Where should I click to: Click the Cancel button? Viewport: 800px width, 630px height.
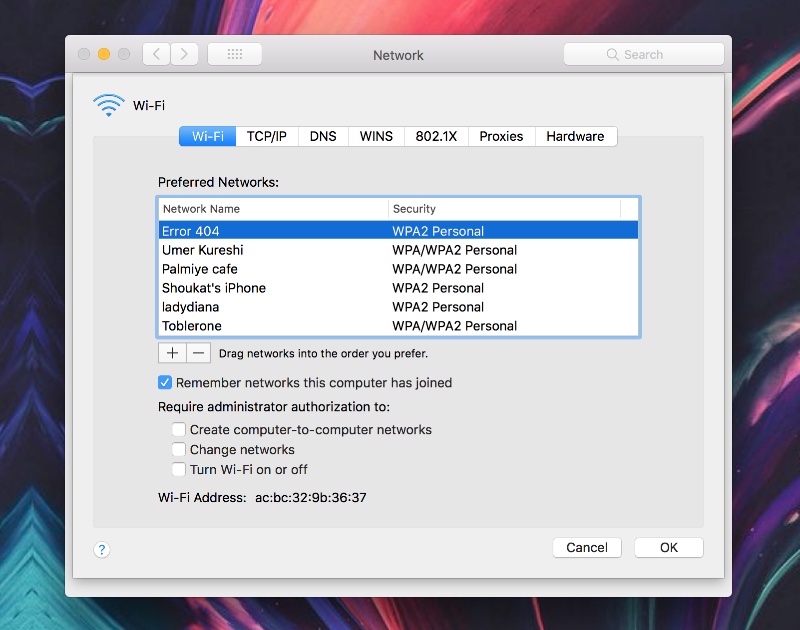[587, 547]
